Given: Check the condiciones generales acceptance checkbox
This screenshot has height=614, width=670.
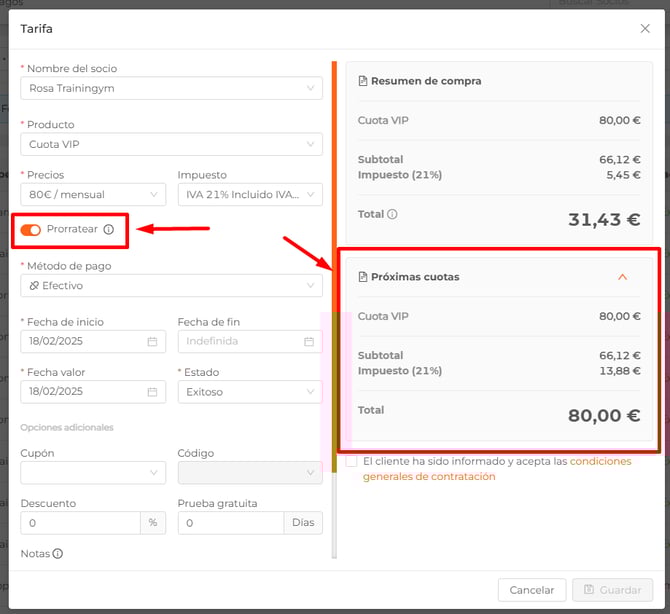Looking at the screenshot, I should coord(351,462).
